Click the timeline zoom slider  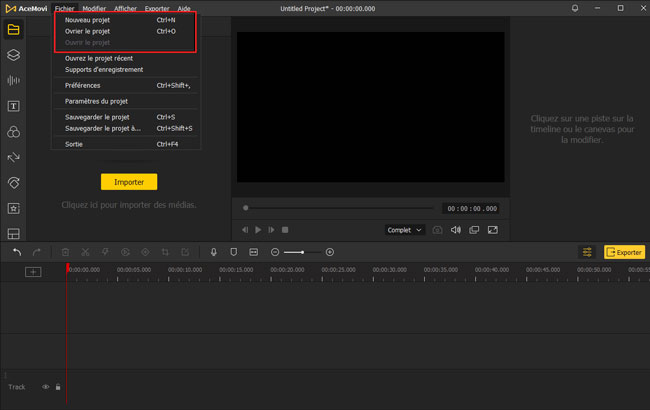[302, 252]
